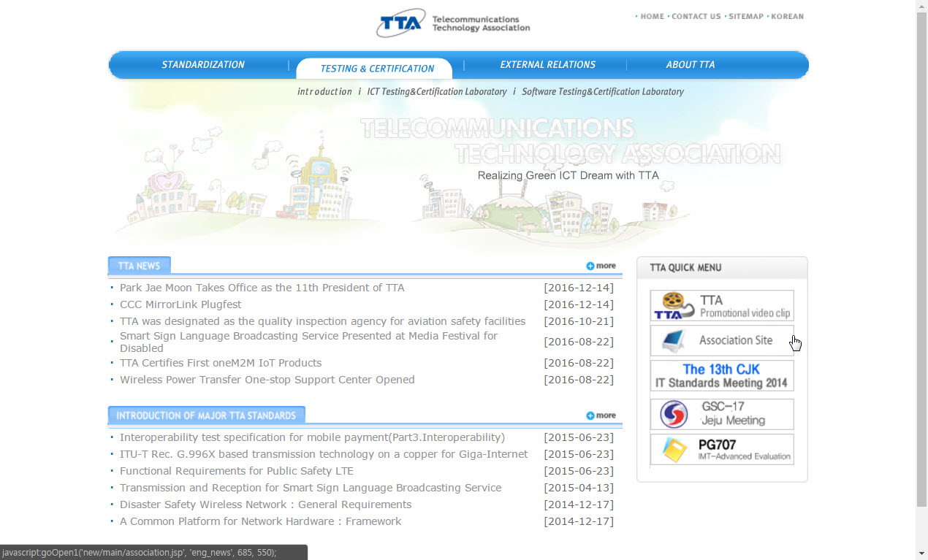Read the CCC MirrorLink Plugfest news item
This screenshot has width=928, height=560.
(x=180, y=304)
